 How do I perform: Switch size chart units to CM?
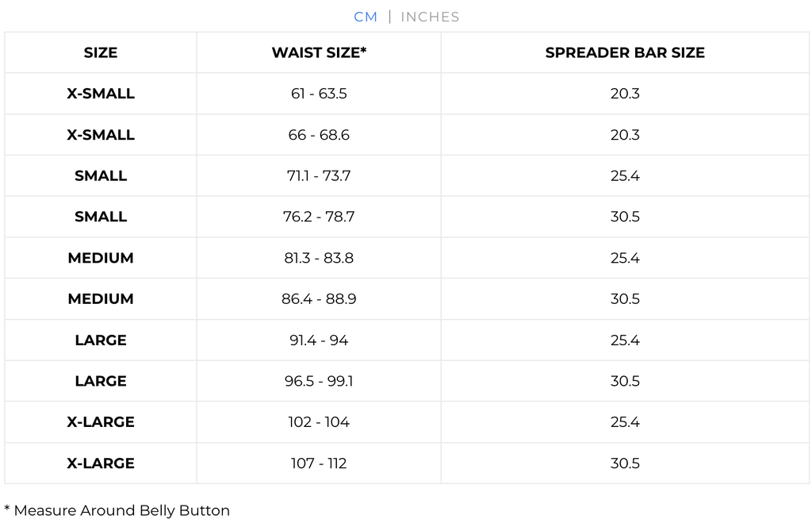[x=366, y=17]
